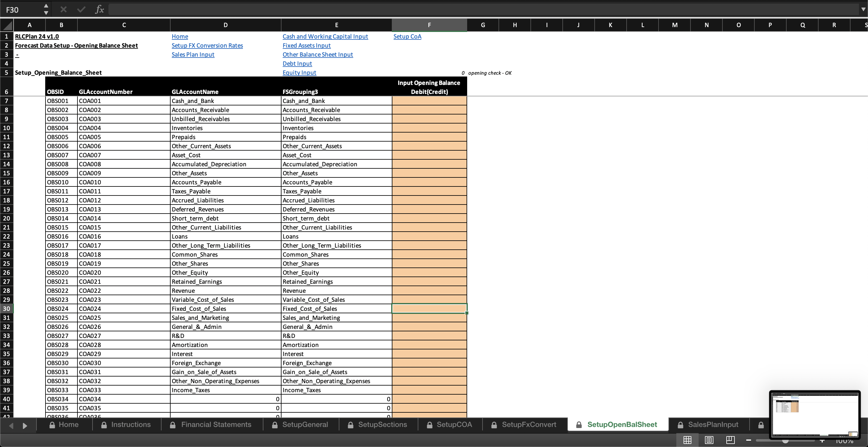
Task: Open Setup FX Conversion Rates link
Action: pyautogui.click(x=207, y=45)
